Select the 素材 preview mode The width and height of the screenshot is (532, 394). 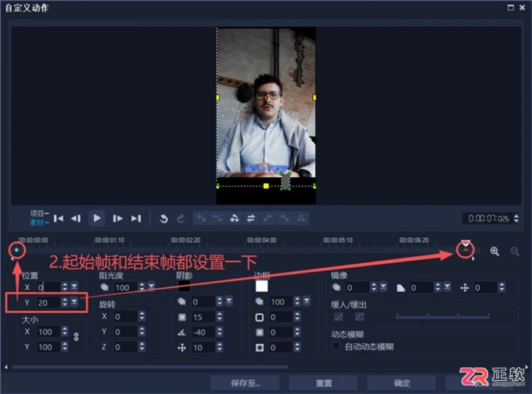[x=39, y=222]
